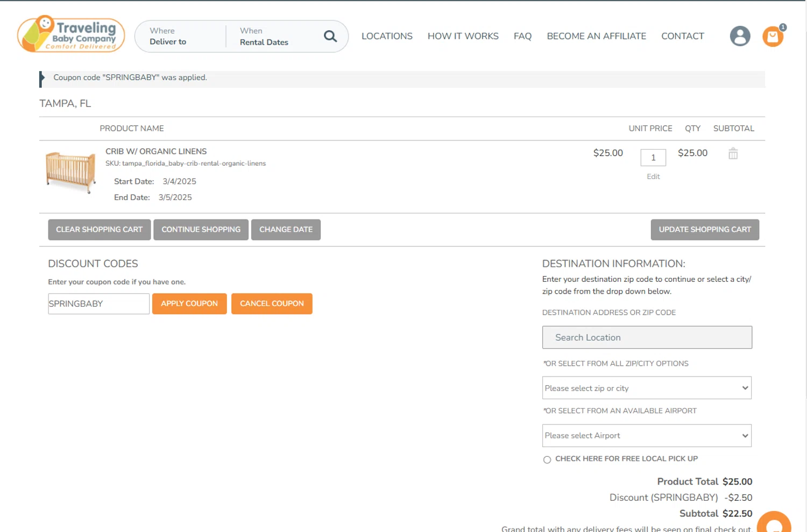Click the Traveling Baby Company logo
The width and height of the screenshot is (807, 532).
[x=71, y=34]
